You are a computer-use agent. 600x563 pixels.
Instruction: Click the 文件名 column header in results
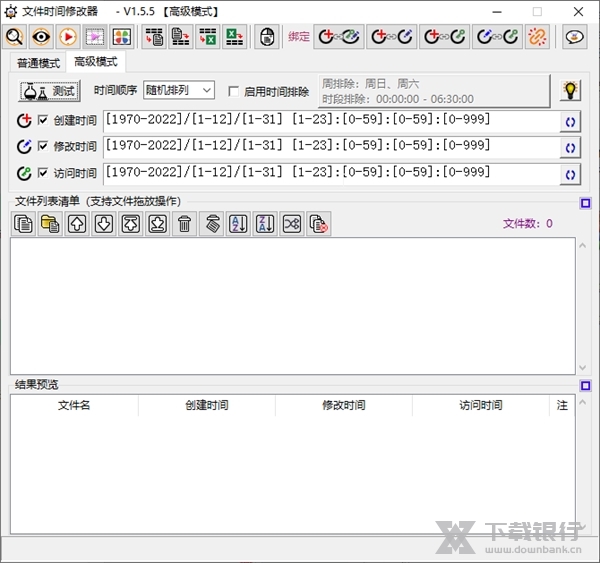coord(74,405)
